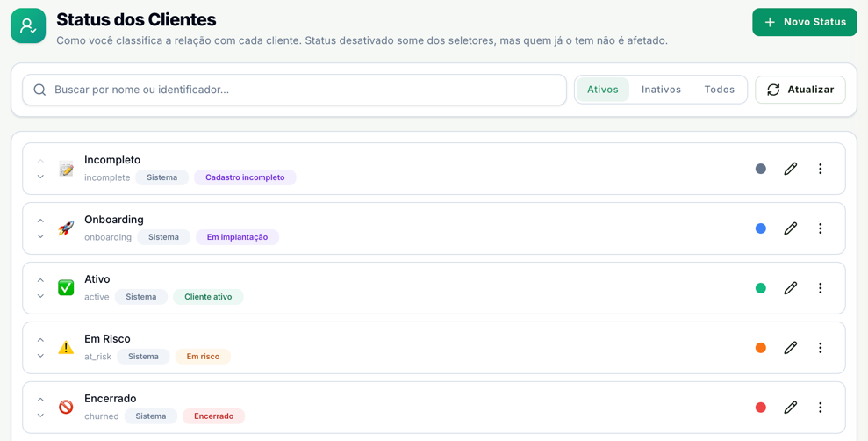
Task: Click the Sistema tag on Em Risco row
Action: [x=143, y=357]
